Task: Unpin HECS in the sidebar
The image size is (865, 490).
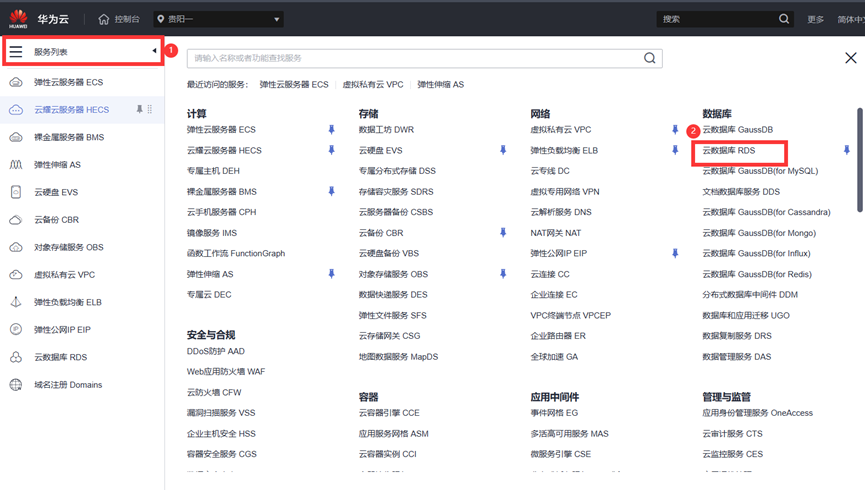Action: pos(140,109)
